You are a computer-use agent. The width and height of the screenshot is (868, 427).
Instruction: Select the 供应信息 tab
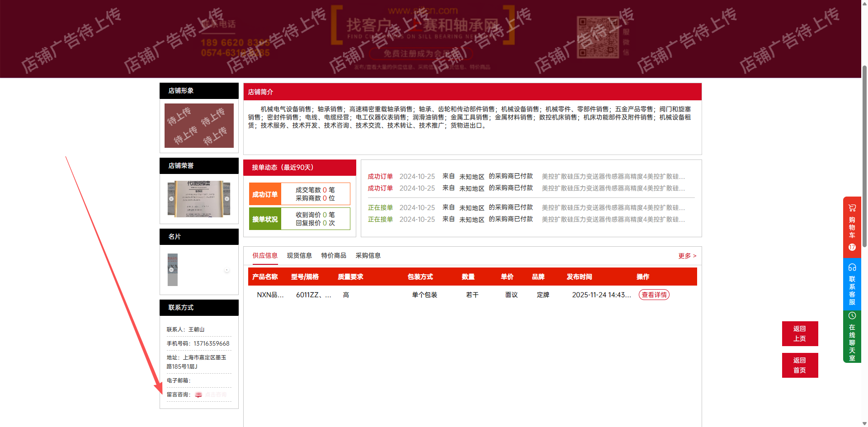pyautogui.click(x=265, y=256)
